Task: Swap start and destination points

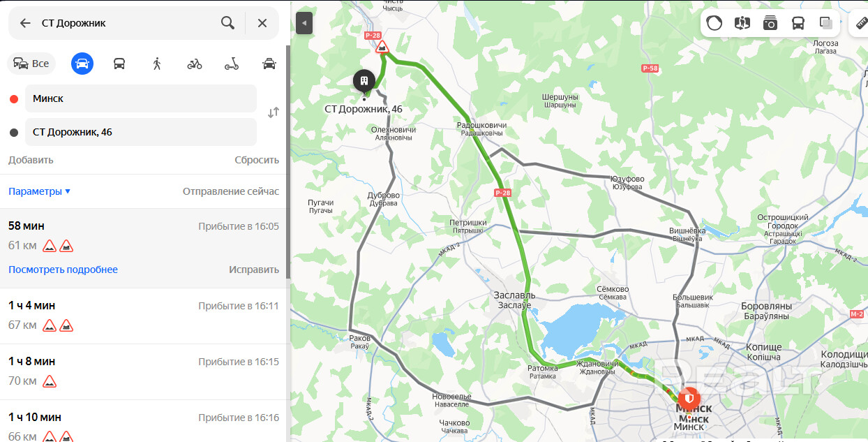Action: point(274,112)
